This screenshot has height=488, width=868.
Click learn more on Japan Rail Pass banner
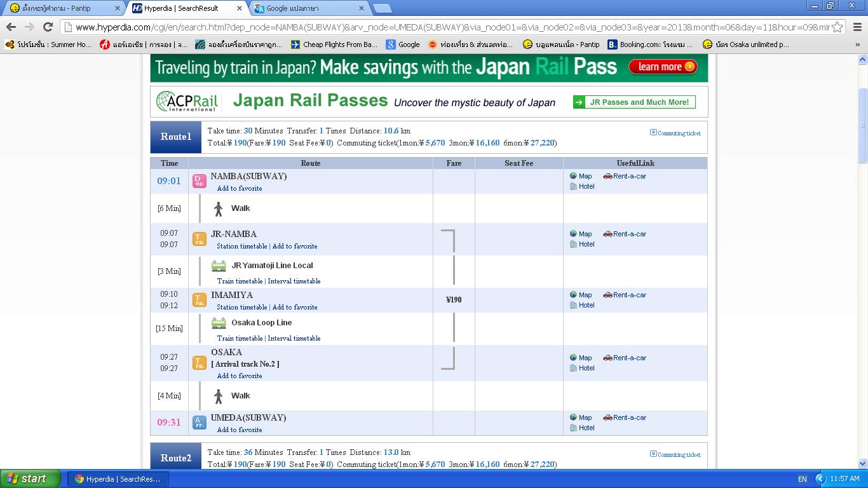[x=663, y=67]
